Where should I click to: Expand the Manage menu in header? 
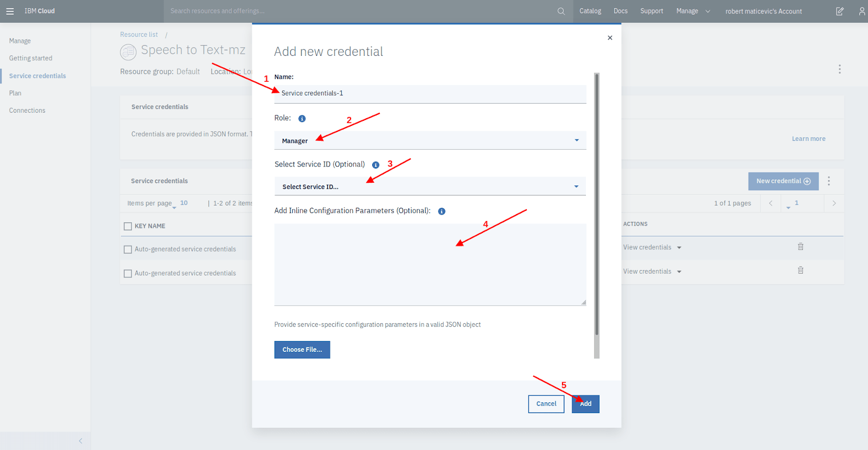(693, 11)
